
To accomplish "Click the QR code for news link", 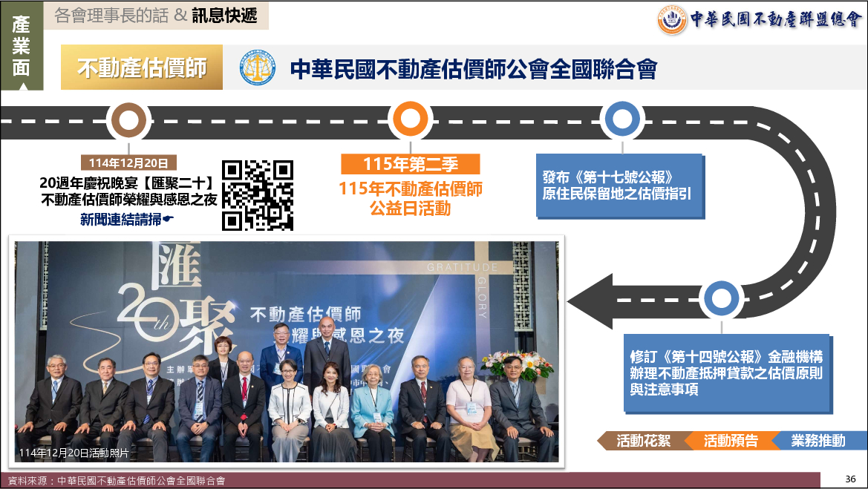I will pyautogui.click(x=258, y=196).
